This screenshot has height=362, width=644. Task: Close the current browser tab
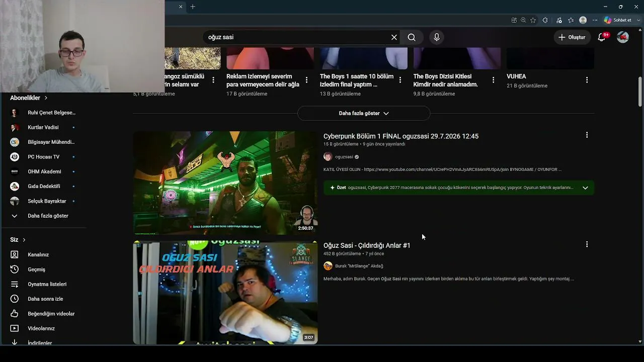point(181,7)
